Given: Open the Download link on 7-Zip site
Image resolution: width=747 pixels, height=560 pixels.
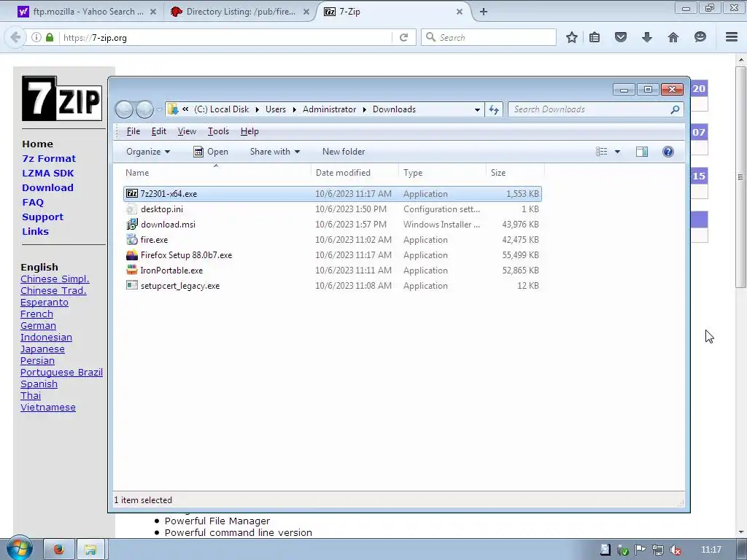Looking at the screenshot, I should coord(47,187).
